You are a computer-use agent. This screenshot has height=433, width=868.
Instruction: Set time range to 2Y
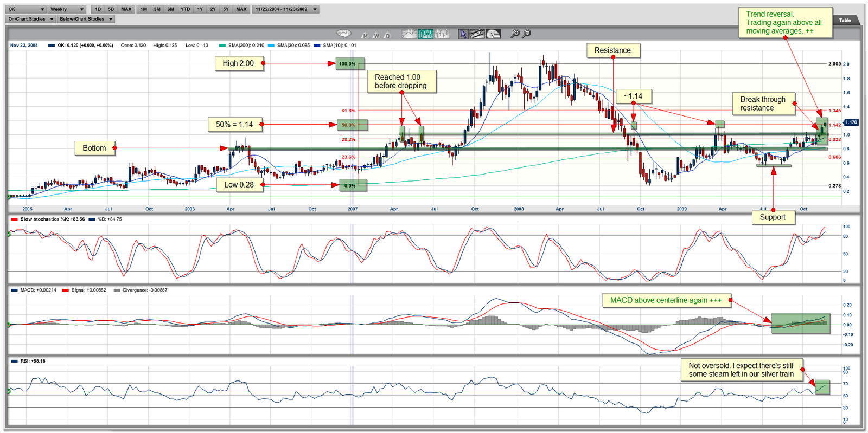[x=213, y=9]
